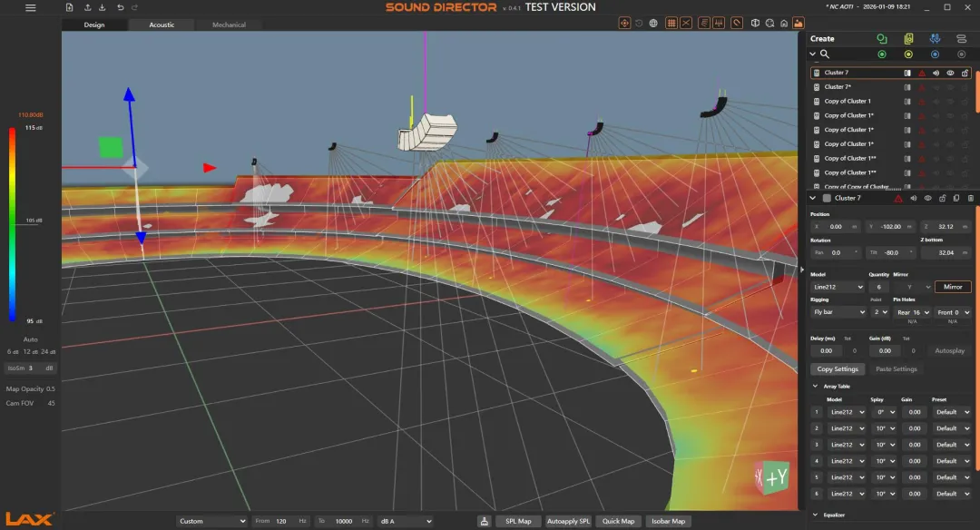Screen dimensions: 980x530
Task: Click the Mirror button
Action: [x=953, y=287]
